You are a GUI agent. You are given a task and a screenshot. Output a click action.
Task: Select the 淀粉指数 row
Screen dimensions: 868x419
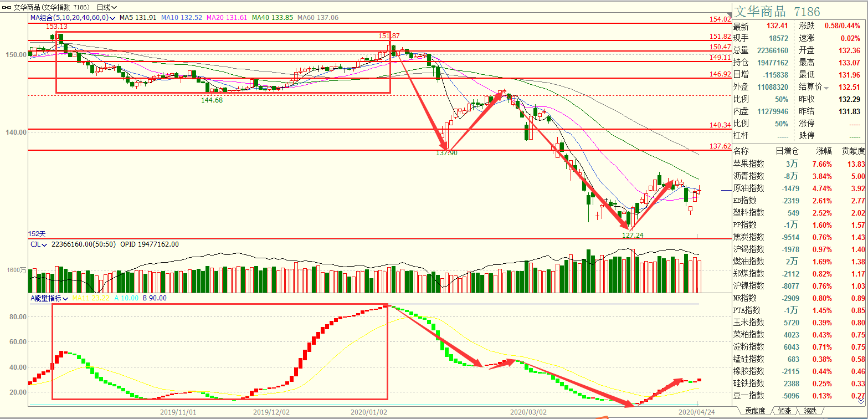tap(799, 347)
